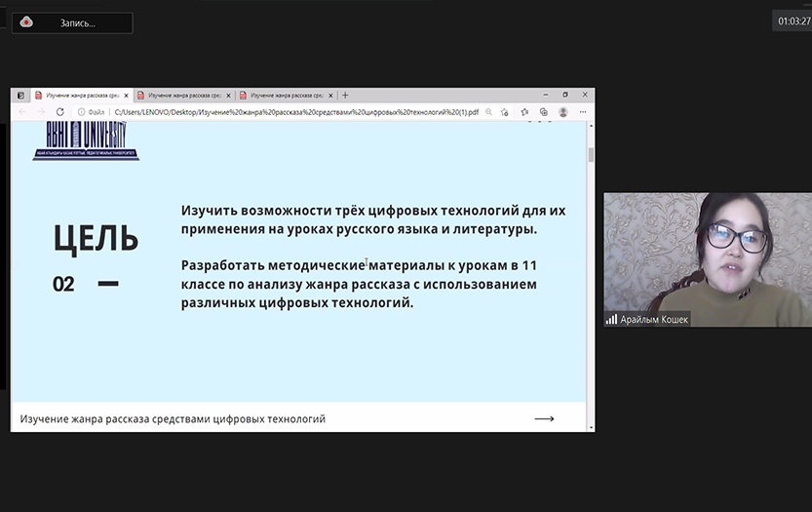Click the next slide arrow in footer
The height and width of the screenshot is (512, 812).
(x=544, y=418)
